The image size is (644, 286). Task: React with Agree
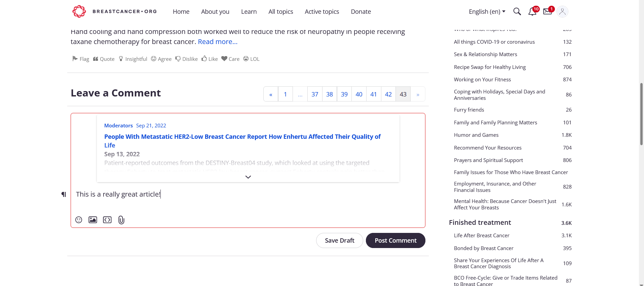point(161,59)
